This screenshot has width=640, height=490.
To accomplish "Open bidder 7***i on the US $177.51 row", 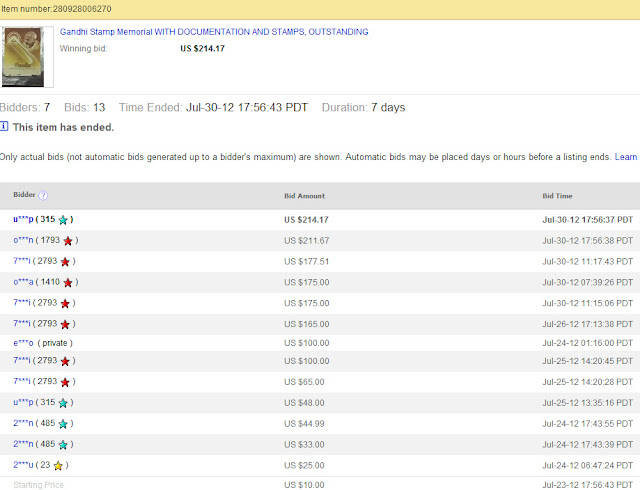I will [x=22, y=261].
